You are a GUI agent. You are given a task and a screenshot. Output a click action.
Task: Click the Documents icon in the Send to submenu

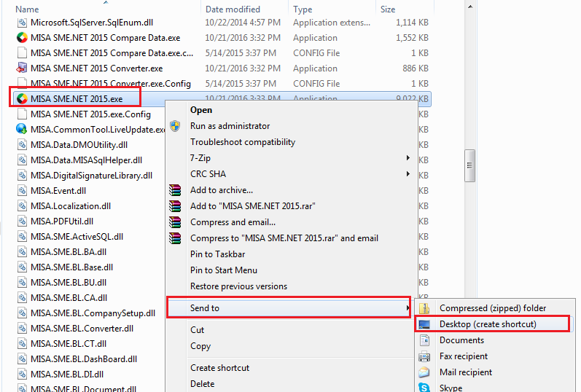pyautogui.click(x=424, y=340)
